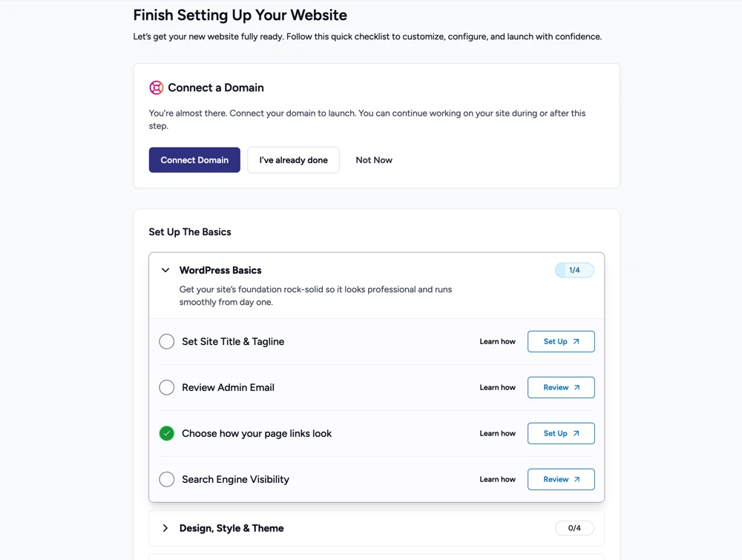Click the I've already done button
The image size is (742, 560).
[x=293, y=159]
